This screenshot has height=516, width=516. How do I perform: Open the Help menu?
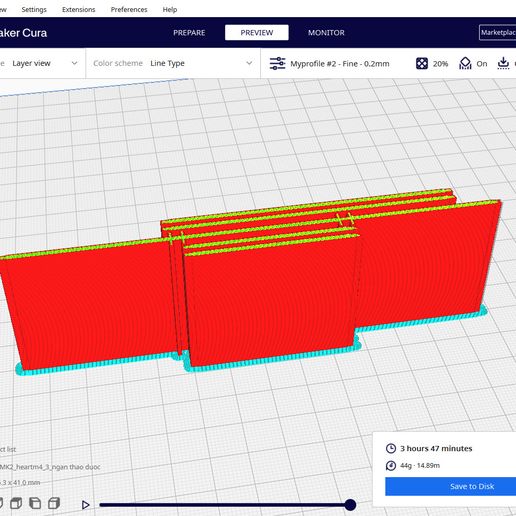(170, 10)
